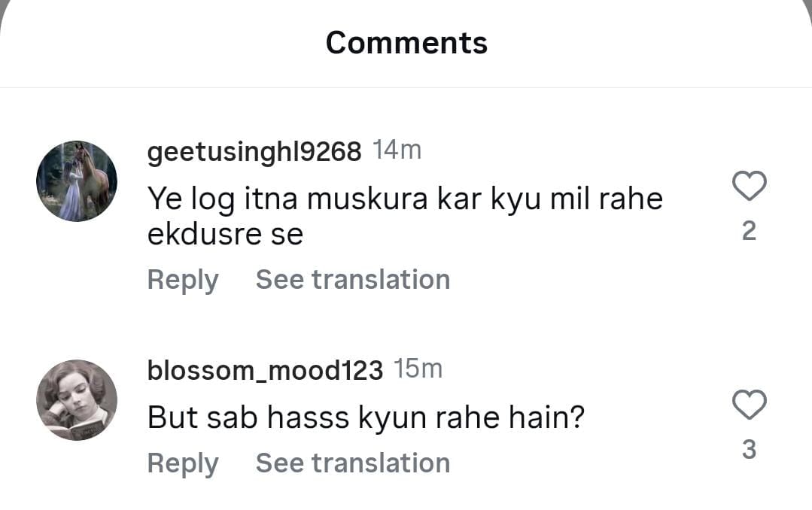Open geetusinghl9268's horse profile picture
The width and height of the screenshot is (812, 510).
[77, 181]
